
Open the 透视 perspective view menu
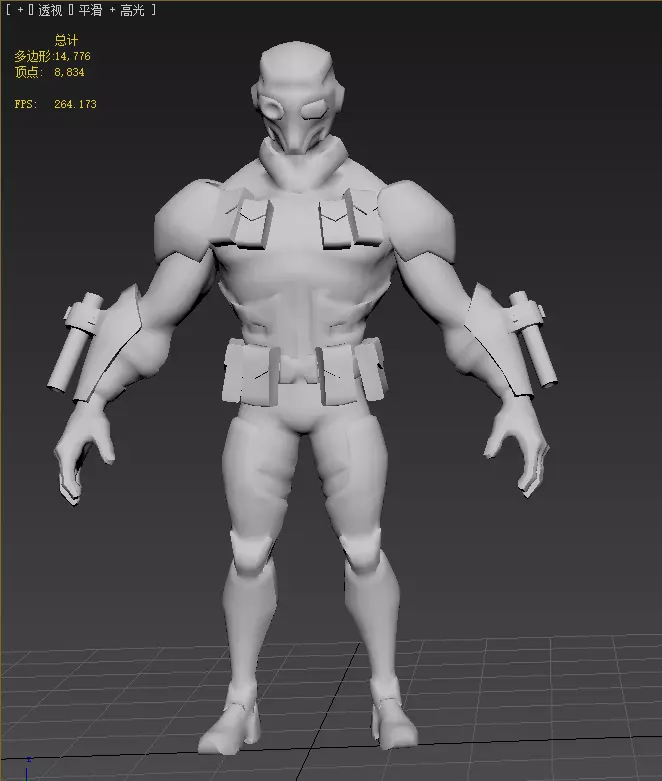point(50,10)
